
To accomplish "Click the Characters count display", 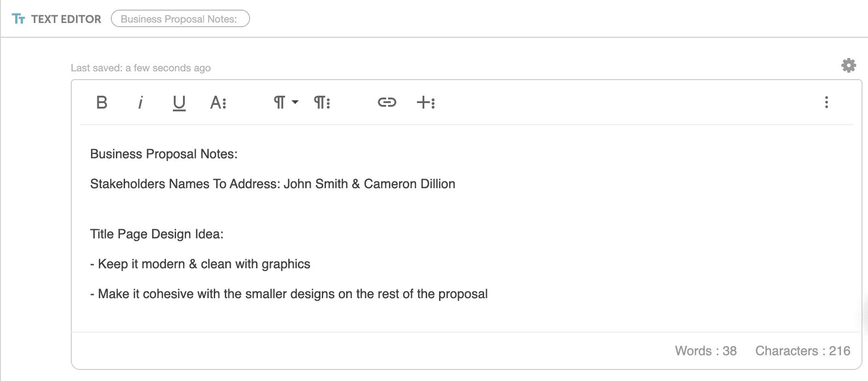I will 803,351.
